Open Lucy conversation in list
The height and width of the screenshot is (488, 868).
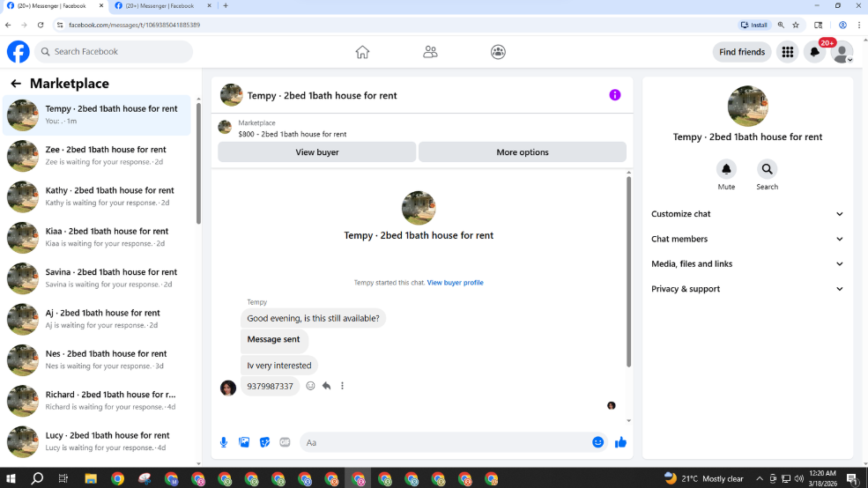point(97,442)
